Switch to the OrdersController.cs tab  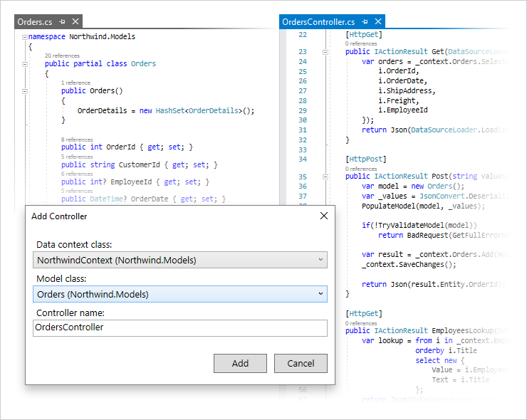(x=318, y=22)
